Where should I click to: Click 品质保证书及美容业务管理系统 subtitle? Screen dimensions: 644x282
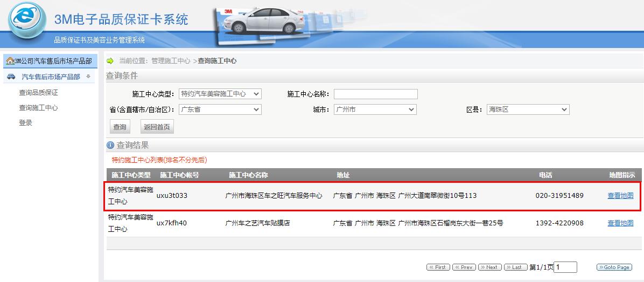pyautogui.click(x=100, y=40)
